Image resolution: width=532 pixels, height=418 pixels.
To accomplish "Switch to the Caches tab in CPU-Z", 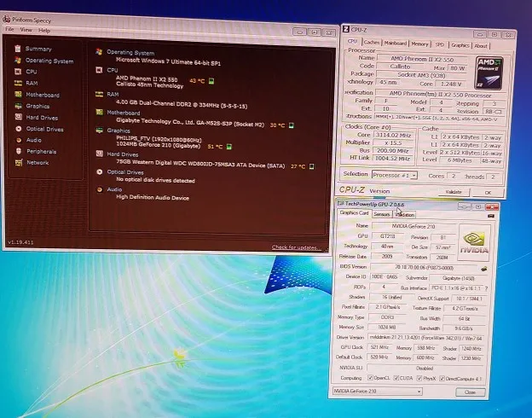I will tap(371, 43).
